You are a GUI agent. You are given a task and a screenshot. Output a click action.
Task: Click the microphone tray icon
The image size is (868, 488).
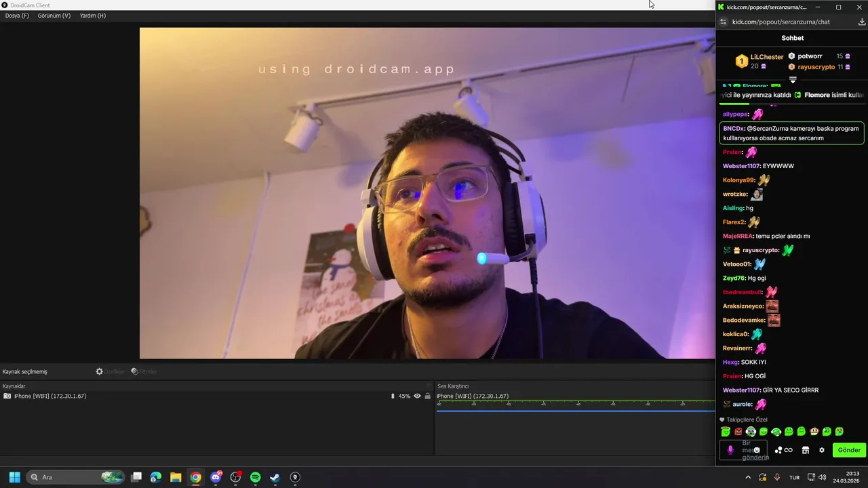pyautogui.click(x=777, y=477)
